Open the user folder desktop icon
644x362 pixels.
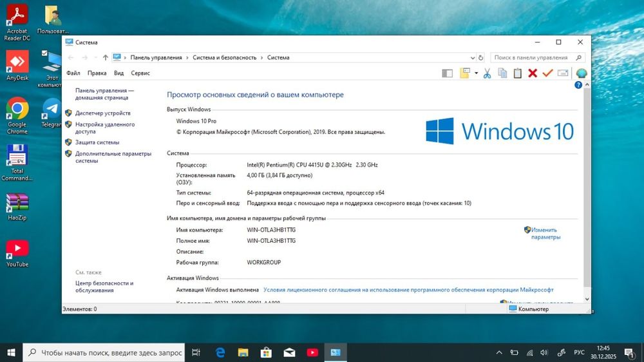(53, 20)
